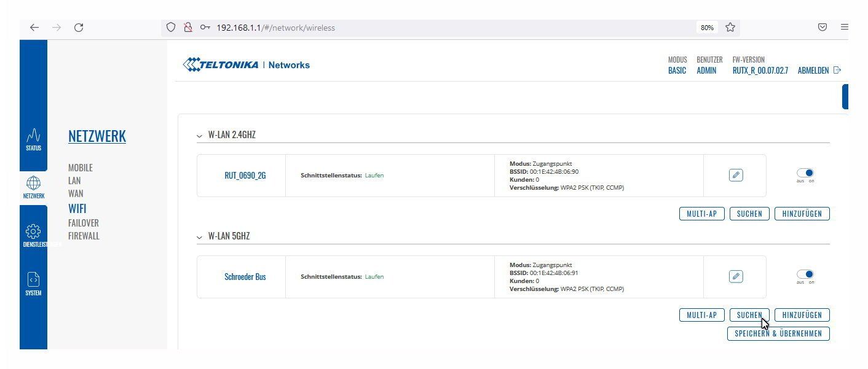Open Dienstleistungen gear icon in sidebar
Viewport: 868px width, 369px height.
click(33, 232)
